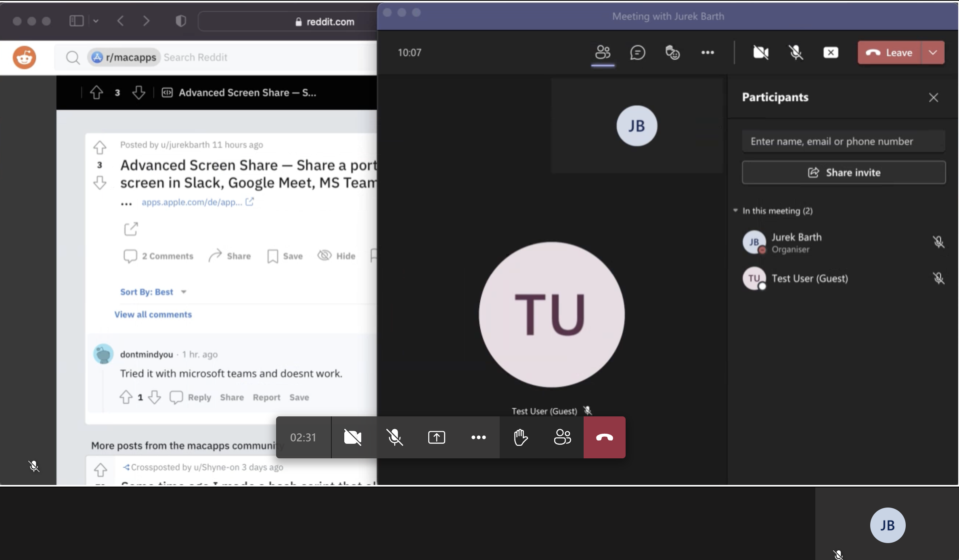Collapse the 'In this meeting (2)' section
This screenshot has height=560, width=959.
[736, 210]
